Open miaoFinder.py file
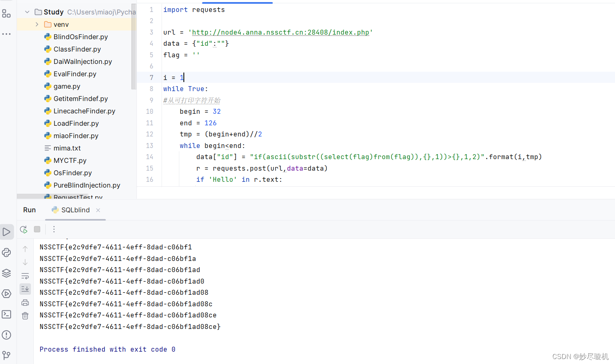The image size is (615, 364). tap(76, 136)
